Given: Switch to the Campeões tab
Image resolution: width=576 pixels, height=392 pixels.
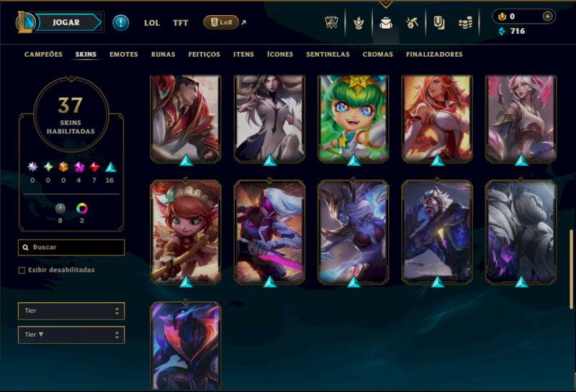Looking at the screenshot, I should (x=43, y=55).
